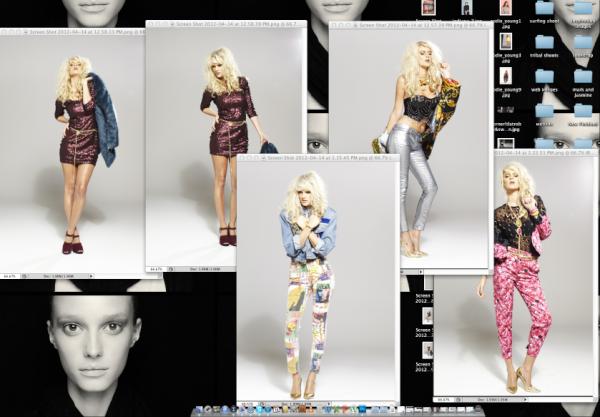The width and height of the screenshot is (600, 417).
Task: Select the desktop file ending in "n.jpg"
Action: click(506, 110)
